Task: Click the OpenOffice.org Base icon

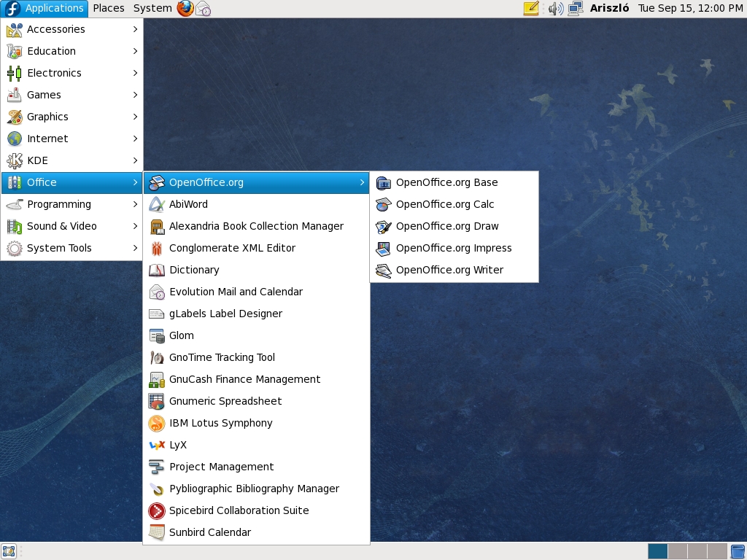Action: [384, 182]
